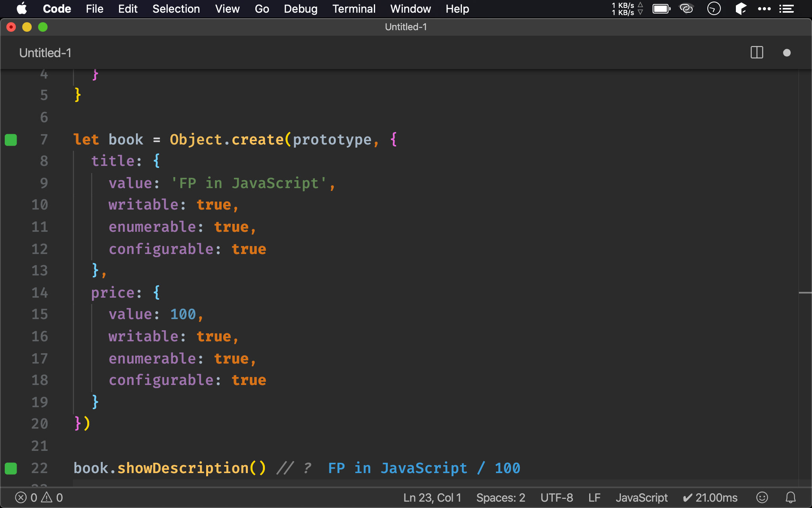Screen dimensions: 812x508
Task: Click 'Ln 23, Col 1' in status bar
Action: click(432, 498)
